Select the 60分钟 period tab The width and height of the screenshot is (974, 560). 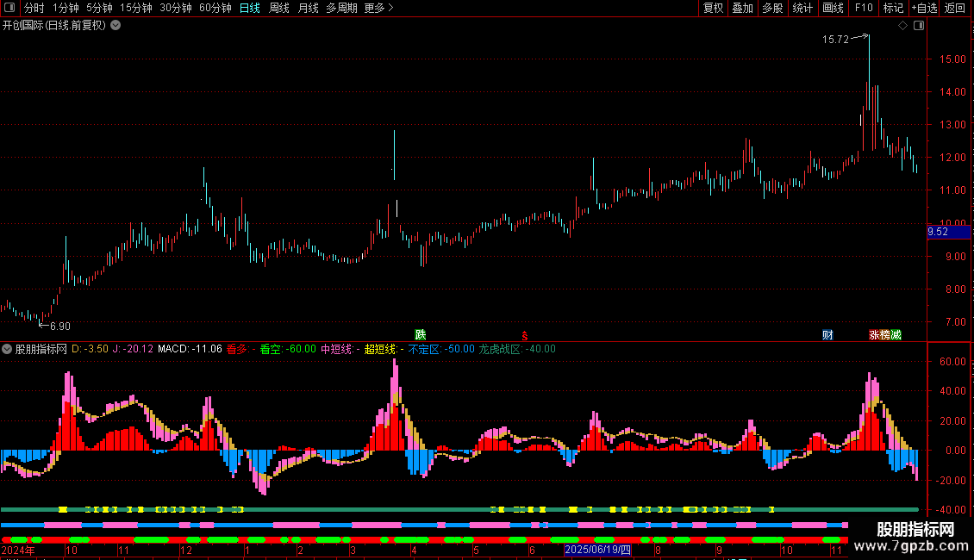click(215, 8)
